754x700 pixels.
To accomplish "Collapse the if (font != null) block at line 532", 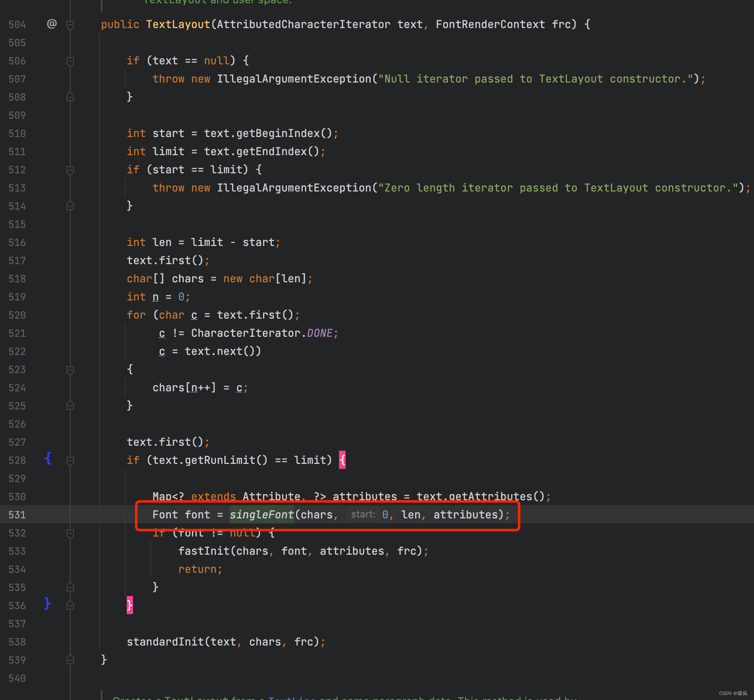I will (x=70, y=533).
